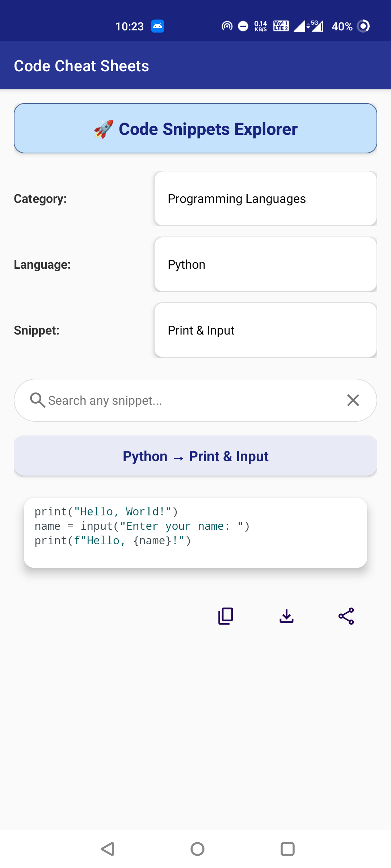
Task: Type in the Search any snippet field
Action: [192, 400]
